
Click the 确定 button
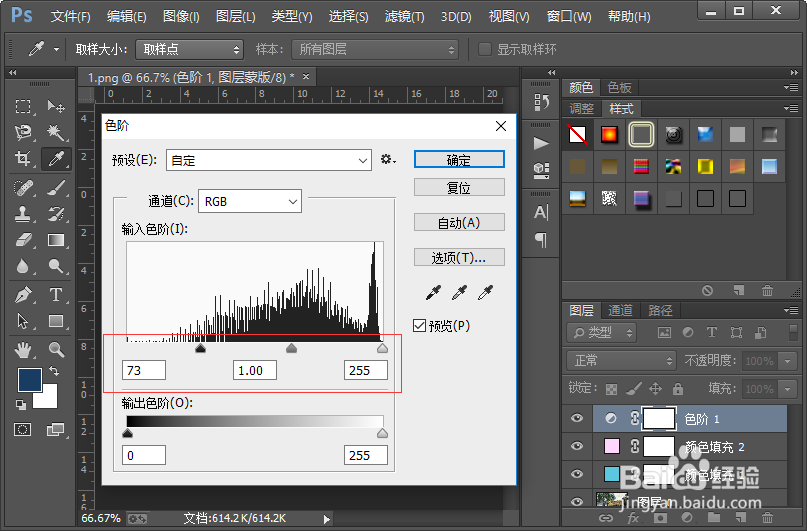pyautogui.click(x=459, y=160)
